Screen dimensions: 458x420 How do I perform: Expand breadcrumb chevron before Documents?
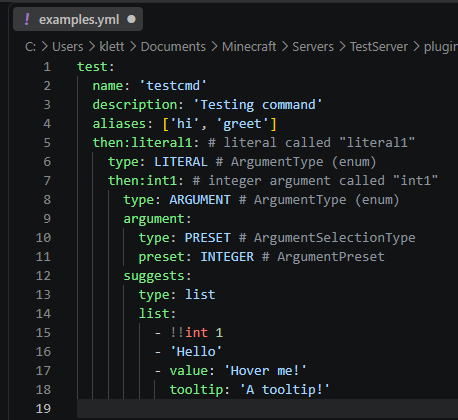(133, 47)
